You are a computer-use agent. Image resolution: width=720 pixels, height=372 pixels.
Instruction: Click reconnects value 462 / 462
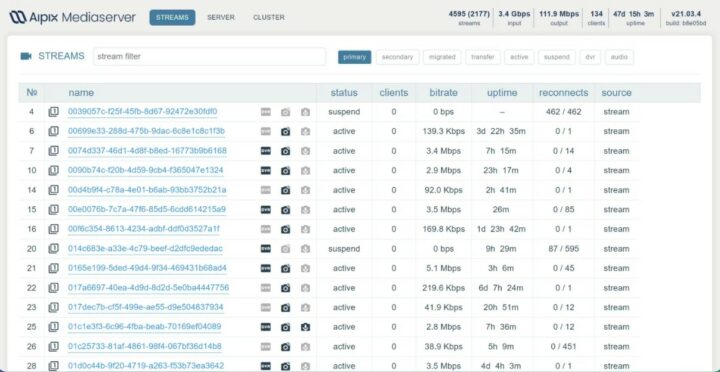click(x=563, y=112)
